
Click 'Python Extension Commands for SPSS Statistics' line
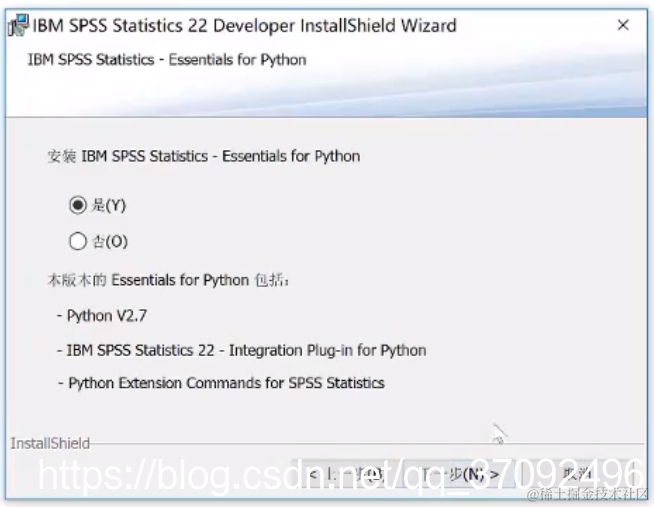tap(221, 383)
